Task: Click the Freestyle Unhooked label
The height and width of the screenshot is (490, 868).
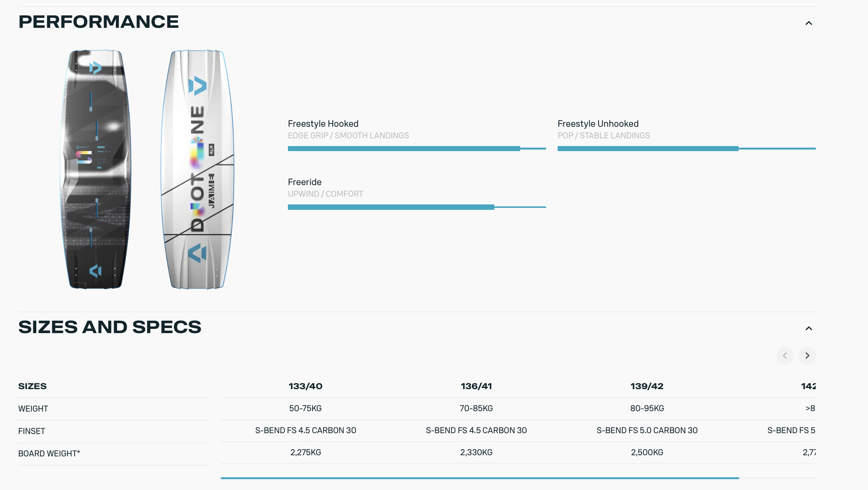Action: click(x=598, y=124)
